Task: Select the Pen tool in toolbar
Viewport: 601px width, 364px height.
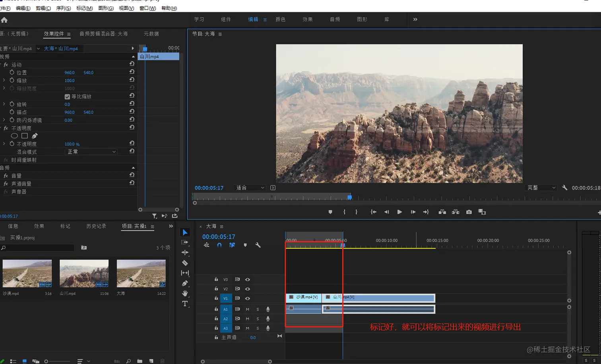Action: tap(185, 283)
